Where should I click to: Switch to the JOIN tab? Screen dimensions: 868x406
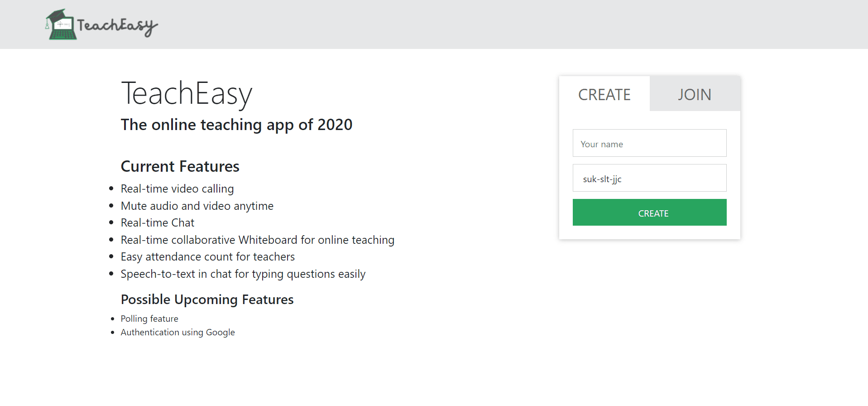tap(694, 94)
